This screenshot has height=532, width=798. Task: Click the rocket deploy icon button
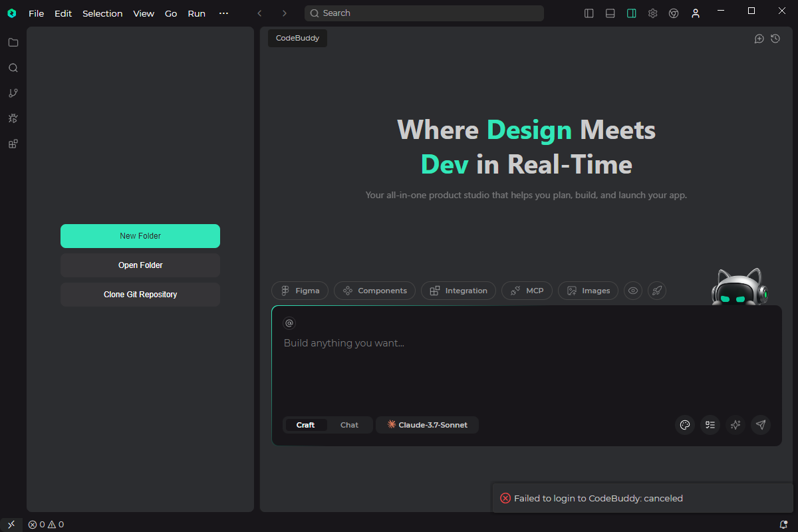click(x=657, y=291)
